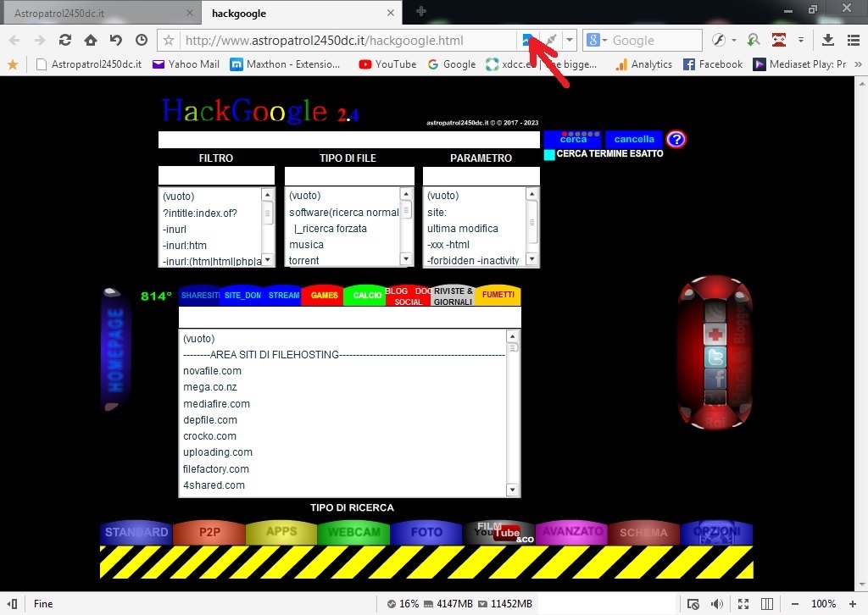
Task: Click the address bar URL field
Action: coord(348,41)
